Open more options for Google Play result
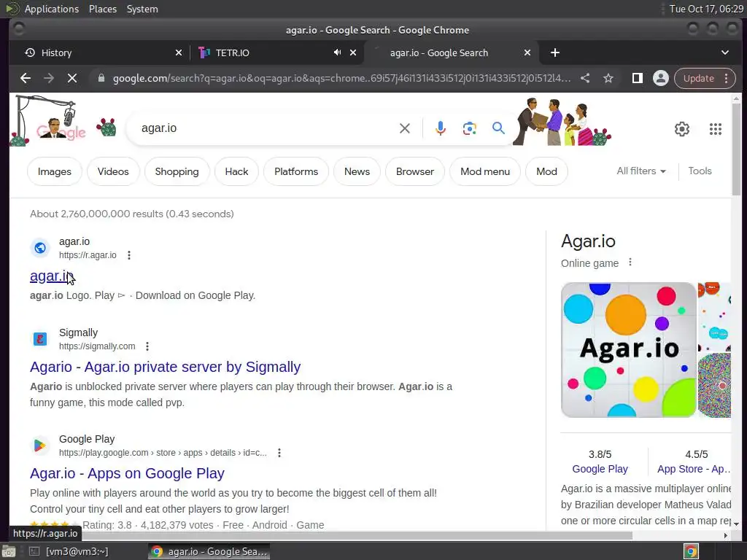Viewport: 747px width, 560px height. (x=279, y=453)
